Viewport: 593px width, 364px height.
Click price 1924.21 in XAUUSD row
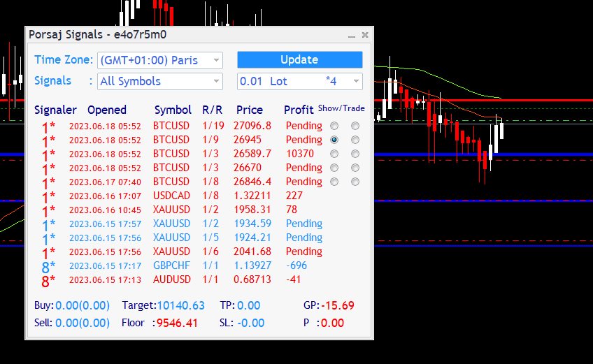tap(252, 238)
